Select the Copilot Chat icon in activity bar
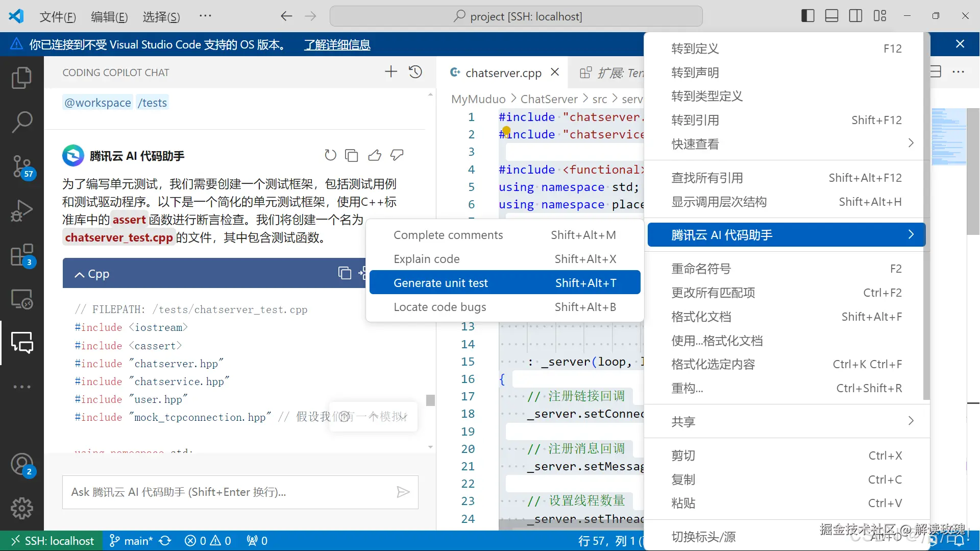 tap(21, 343)
